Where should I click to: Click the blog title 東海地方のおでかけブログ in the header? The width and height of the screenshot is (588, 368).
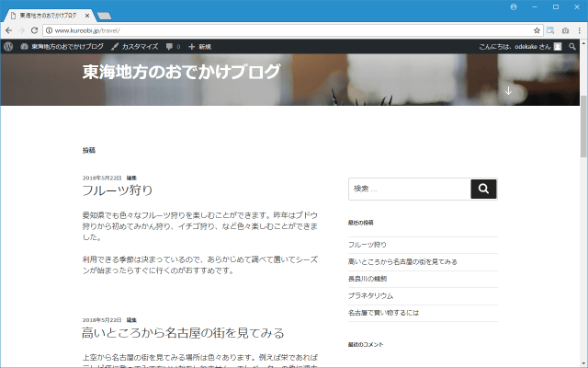[182, 72]
